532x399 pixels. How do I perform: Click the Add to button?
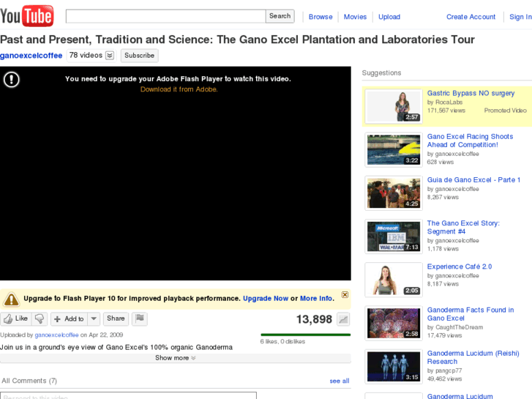[70, 318]
